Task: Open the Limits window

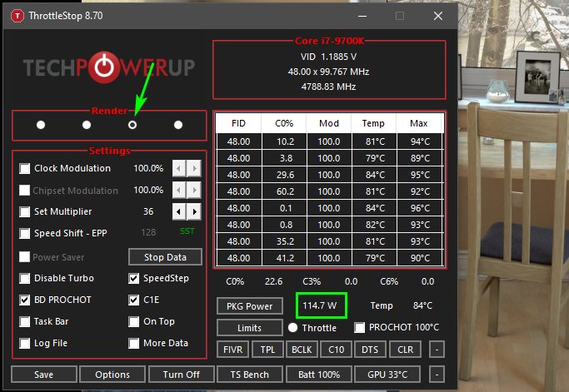Action: [x=250, y=328]
